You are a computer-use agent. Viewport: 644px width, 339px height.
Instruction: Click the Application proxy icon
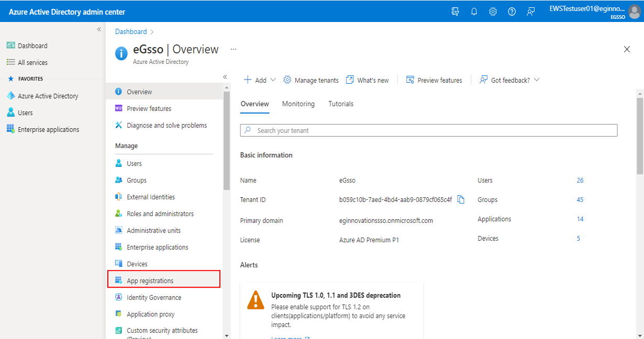tap(118, 314)
